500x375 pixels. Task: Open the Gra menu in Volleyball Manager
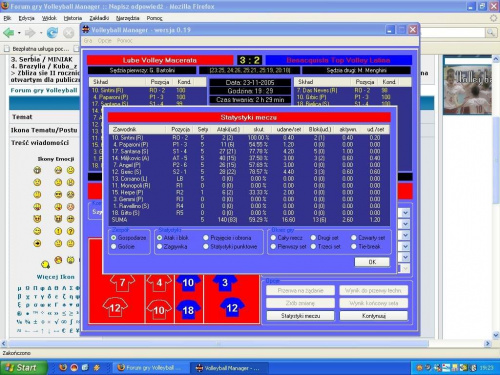point(88,41)
